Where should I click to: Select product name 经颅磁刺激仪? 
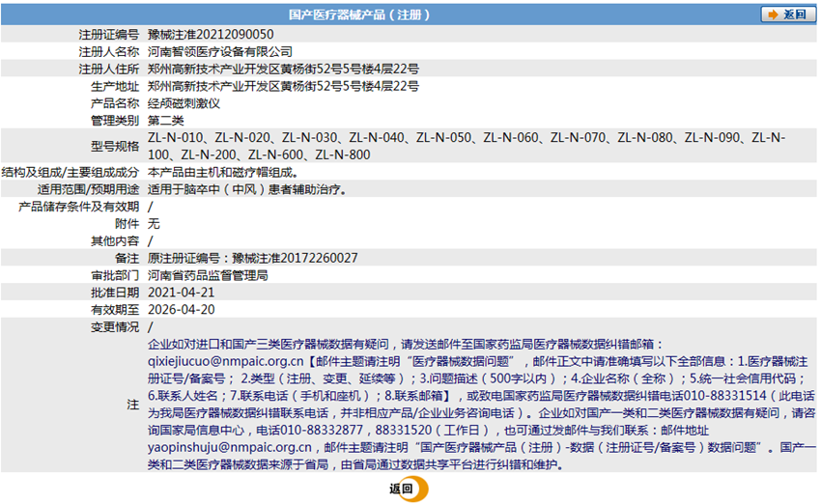tap(184, 103)
